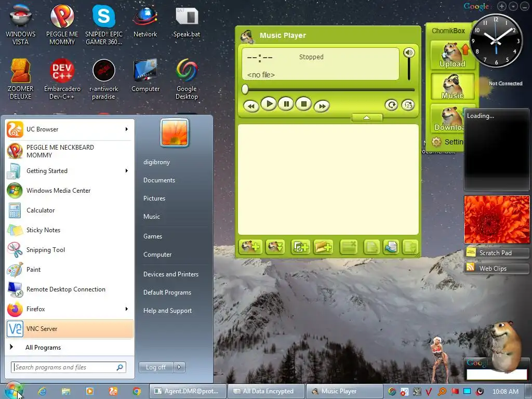
Task: Open Sticky Notes from Start menu
Action: pos(70,230)
